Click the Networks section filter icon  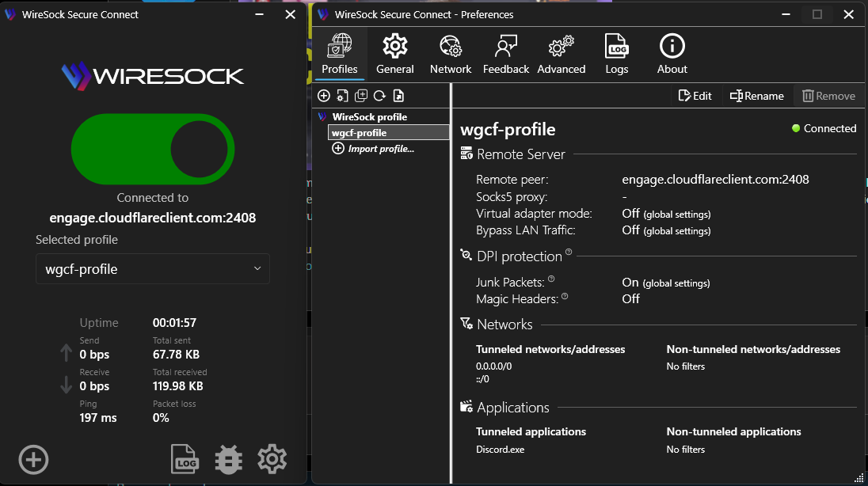coord(466,323)
